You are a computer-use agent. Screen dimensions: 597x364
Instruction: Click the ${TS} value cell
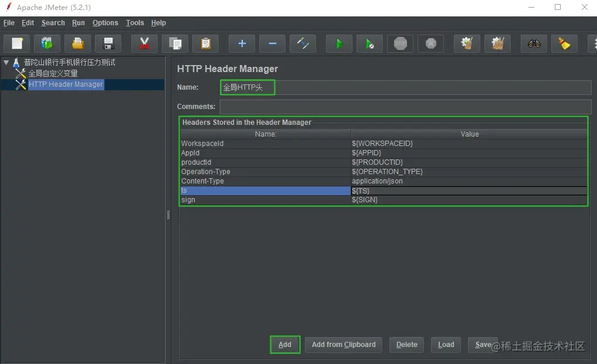pos(470,190)
